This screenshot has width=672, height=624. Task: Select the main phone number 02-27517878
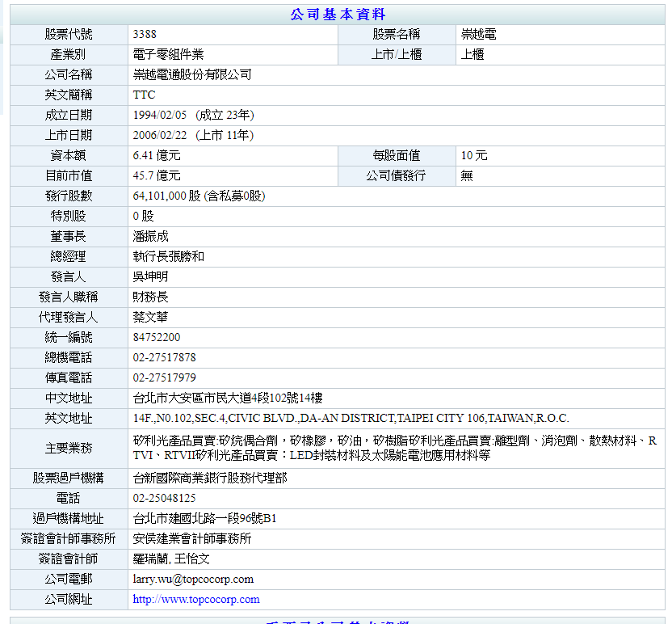tap(165, 357)
